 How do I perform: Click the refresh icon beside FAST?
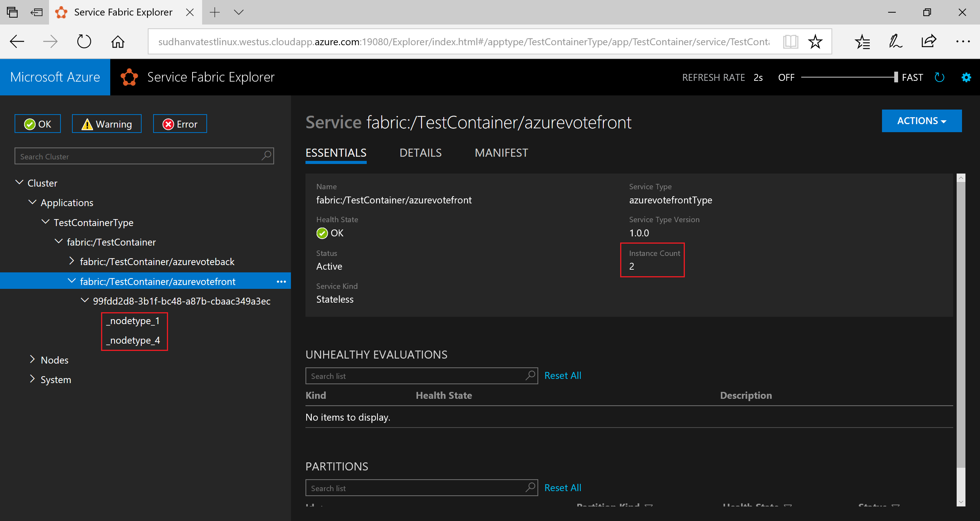point(939,77)
